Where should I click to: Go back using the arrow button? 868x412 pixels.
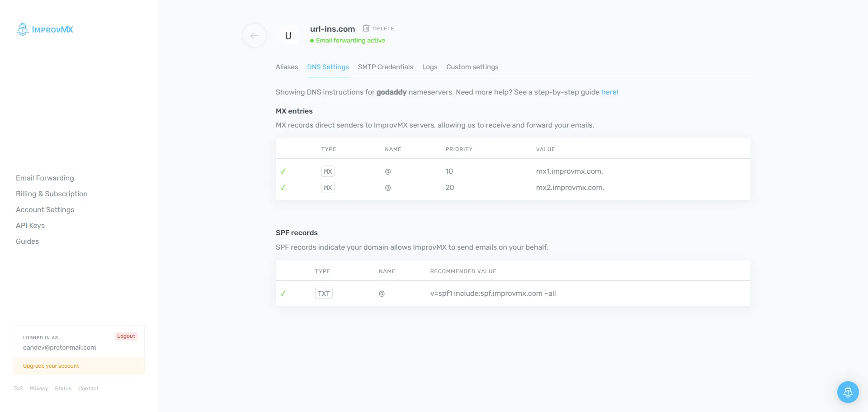pyautogui.click(x=255, y=35)
